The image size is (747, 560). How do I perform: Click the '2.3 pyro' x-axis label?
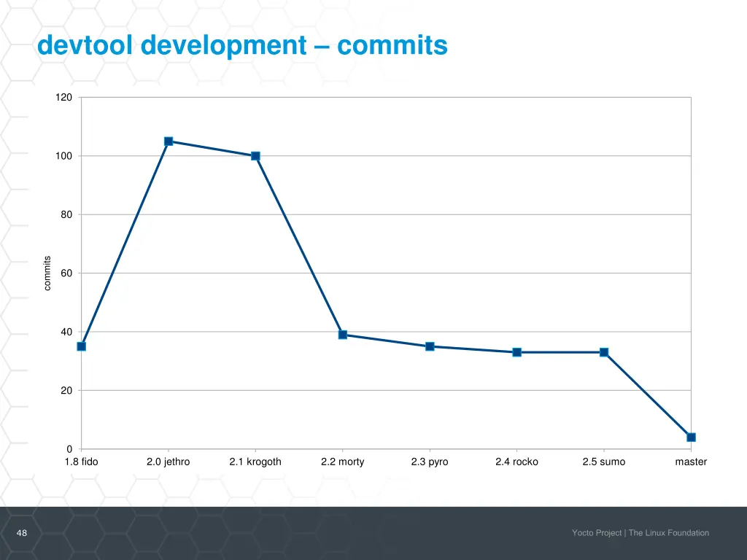(430, 462)
